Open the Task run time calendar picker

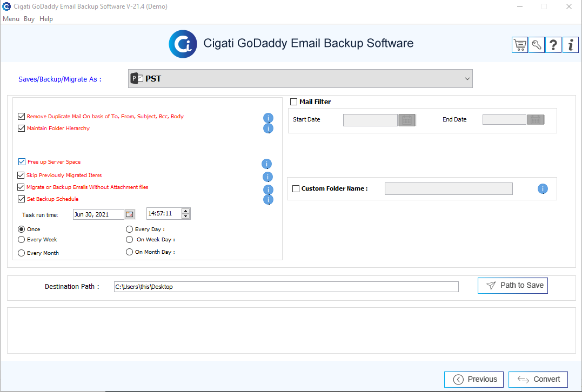[130, 214]
